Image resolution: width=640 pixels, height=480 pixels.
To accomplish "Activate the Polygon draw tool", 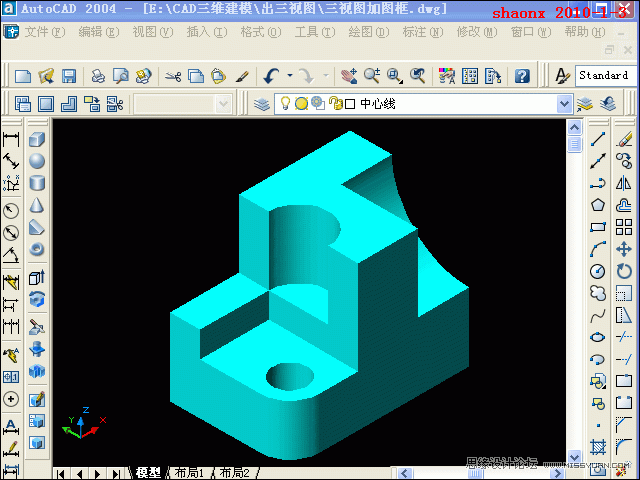I will point(598,205).
